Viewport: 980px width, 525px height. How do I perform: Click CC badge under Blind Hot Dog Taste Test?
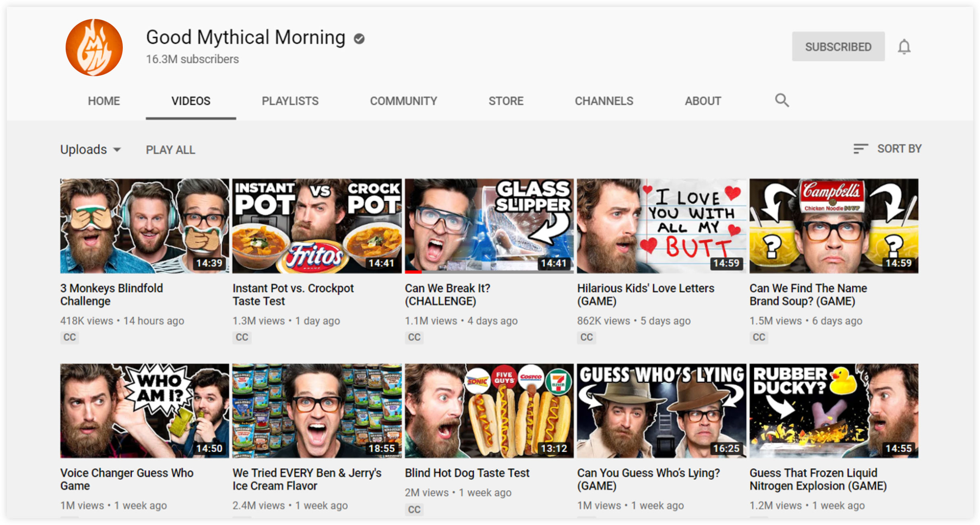coord(414,510)
